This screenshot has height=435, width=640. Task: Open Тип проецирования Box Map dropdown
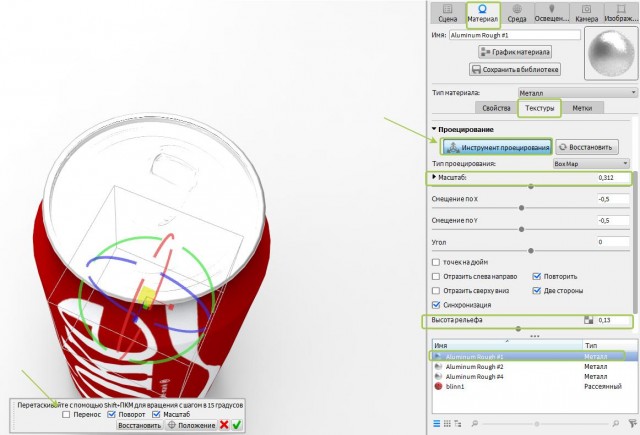590,162
